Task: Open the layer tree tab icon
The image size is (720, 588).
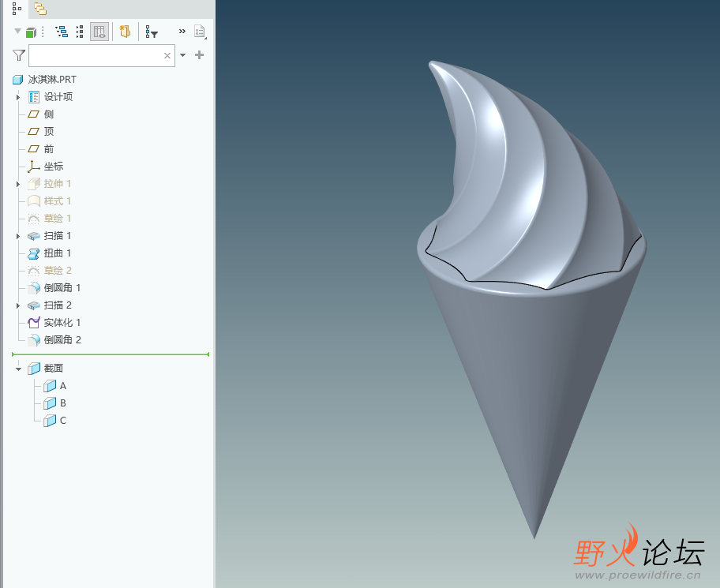Action: coord(40,8)
